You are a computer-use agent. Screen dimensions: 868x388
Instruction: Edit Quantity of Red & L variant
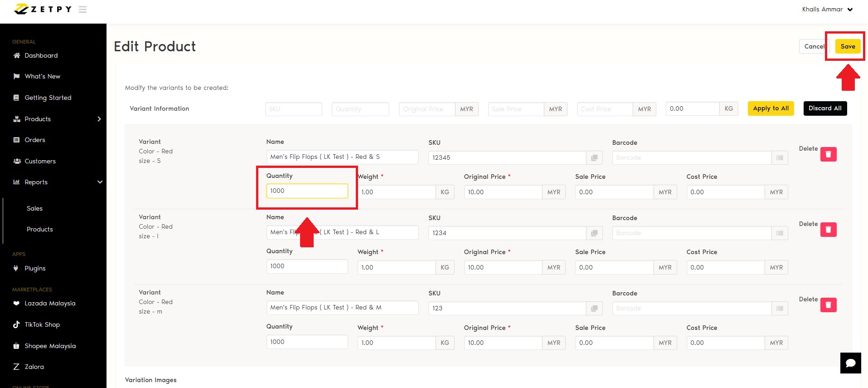coord(307,266)
